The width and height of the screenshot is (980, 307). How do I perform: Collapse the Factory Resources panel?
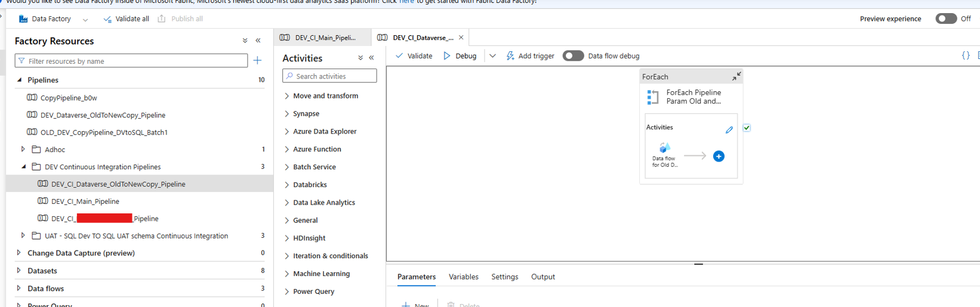tap(258, 41)
